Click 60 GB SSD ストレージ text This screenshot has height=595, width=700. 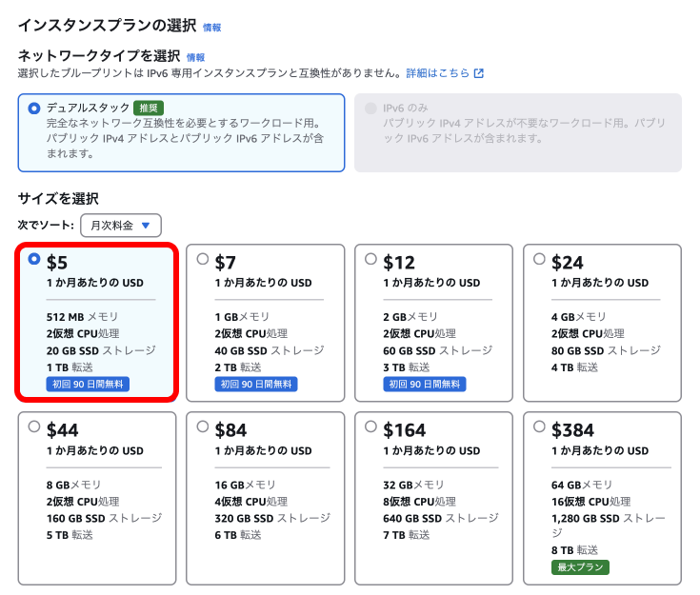pos(437,351)
